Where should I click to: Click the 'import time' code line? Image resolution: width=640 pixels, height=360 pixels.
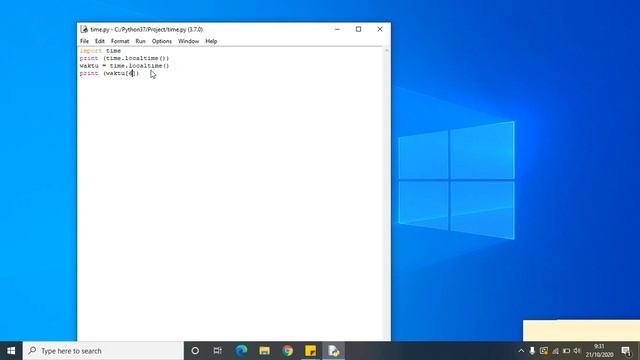point(100,51)
